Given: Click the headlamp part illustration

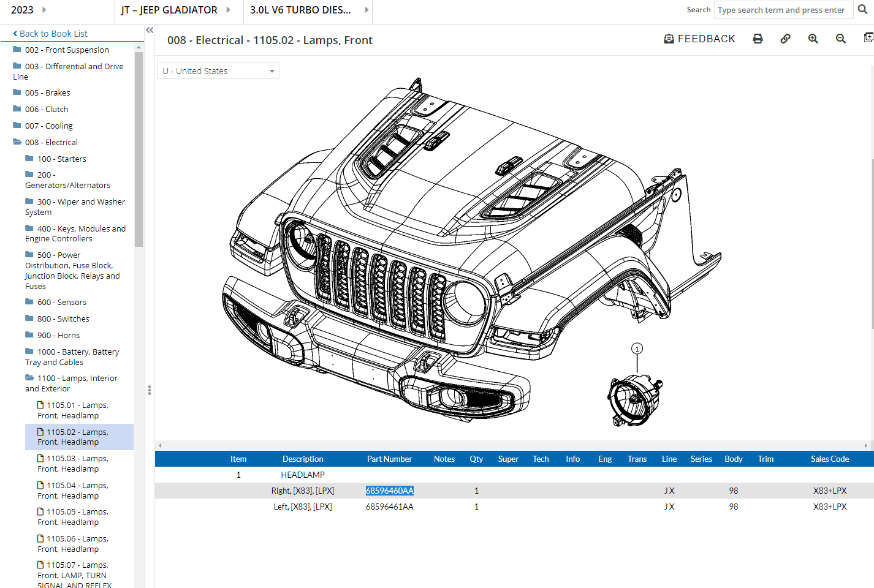Looking at the screenshot, I should [x=635, y=401].
